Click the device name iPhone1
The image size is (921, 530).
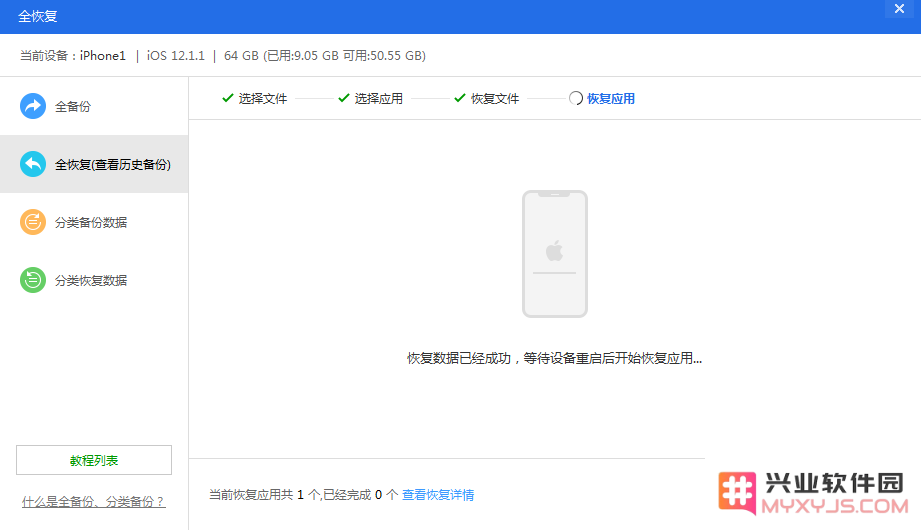tap(103, 56)
